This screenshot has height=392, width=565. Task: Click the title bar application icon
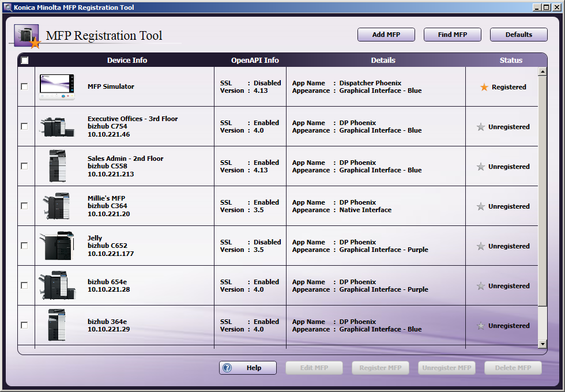coord(7,7)
